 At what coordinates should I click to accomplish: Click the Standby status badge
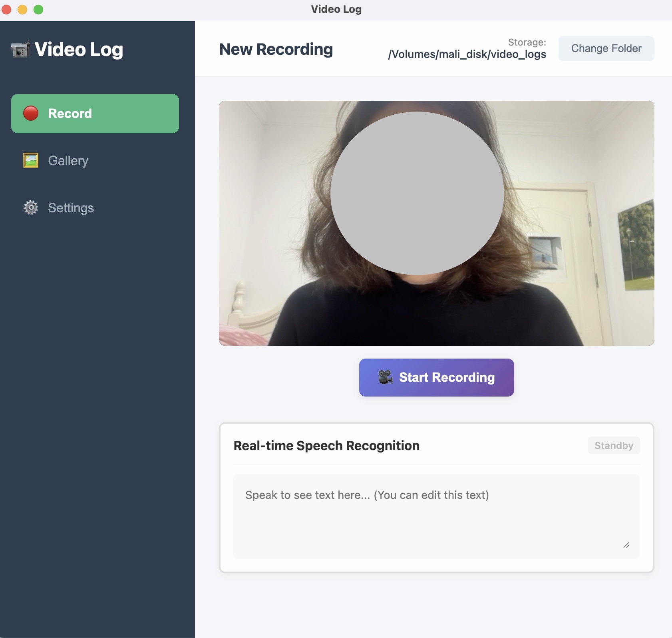[613, 445]
